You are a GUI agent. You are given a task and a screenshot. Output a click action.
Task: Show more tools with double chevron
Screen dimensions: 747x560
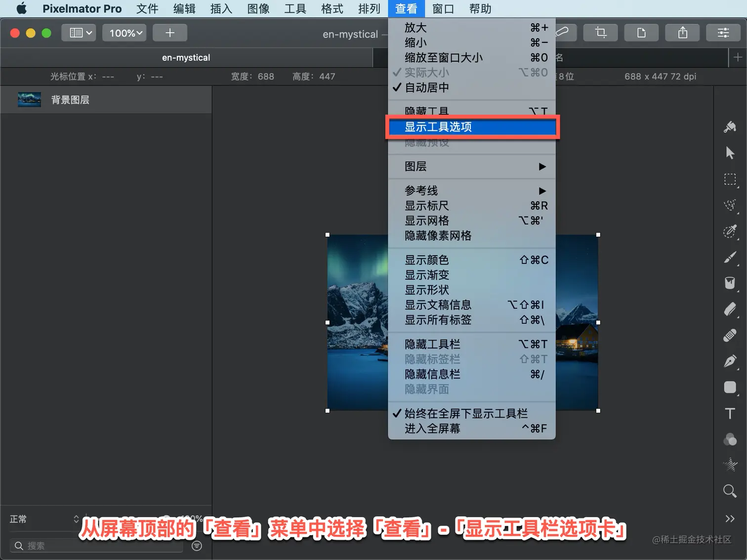coord(730,518)
